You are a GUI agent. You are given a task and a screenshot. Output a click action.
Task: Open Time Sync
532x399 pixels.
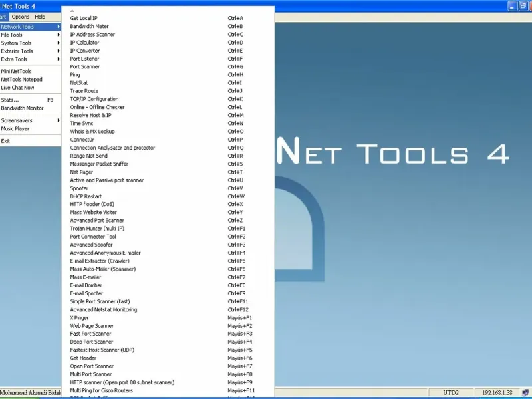click(x=168, y=124)
